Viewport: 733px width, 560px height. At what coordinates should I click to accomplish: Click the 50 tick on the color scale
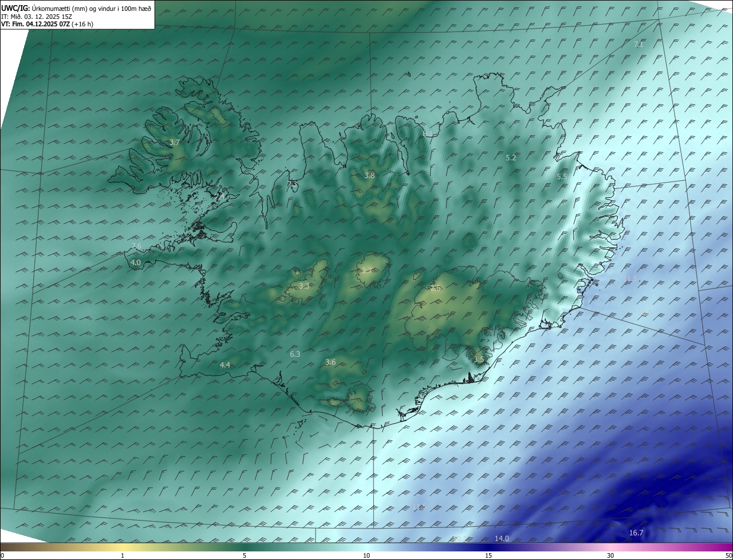click(x=728, y=555)
